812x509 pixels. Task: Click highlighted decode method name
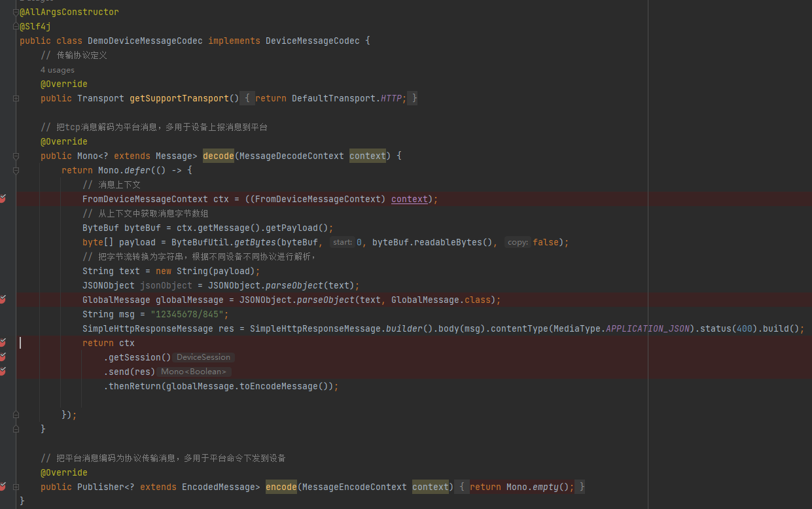click(x=219, y=156)
